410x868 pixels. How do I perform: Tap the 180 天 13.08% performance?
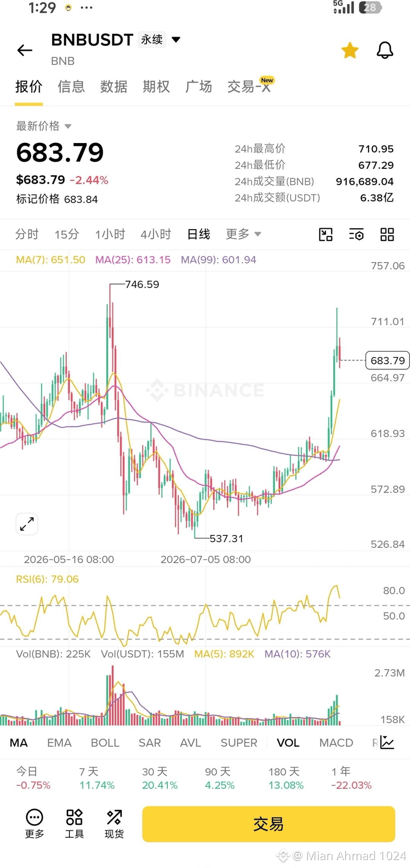(286, 778)
